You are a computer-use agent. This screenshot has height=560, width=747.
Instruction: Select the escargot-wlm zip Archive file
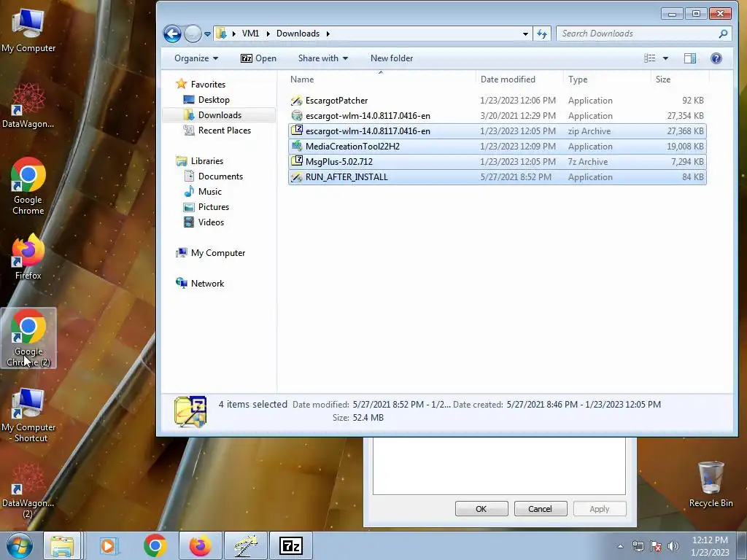pyautogui.click(x=497, y=131)
